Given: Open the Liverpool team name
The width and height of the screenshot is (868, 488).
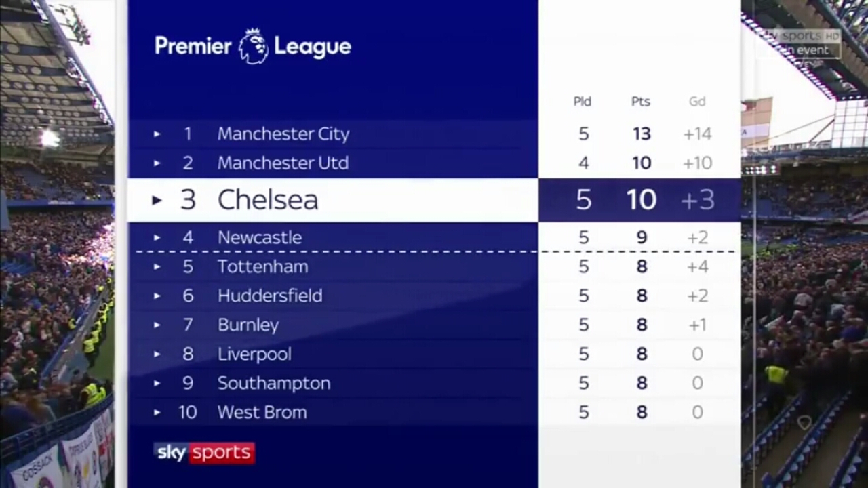Looking at the screenshot, I should tap(254, 354).
